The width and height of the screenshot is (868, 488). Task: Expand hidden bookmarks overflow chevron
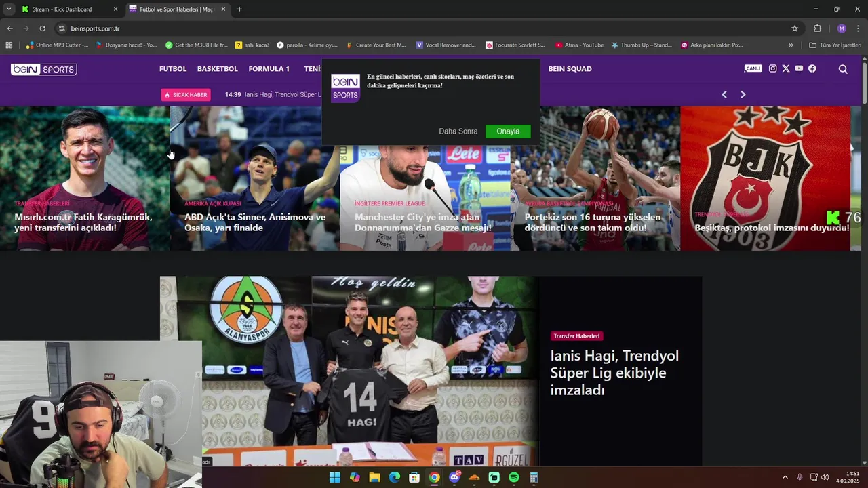coord(791,45)
